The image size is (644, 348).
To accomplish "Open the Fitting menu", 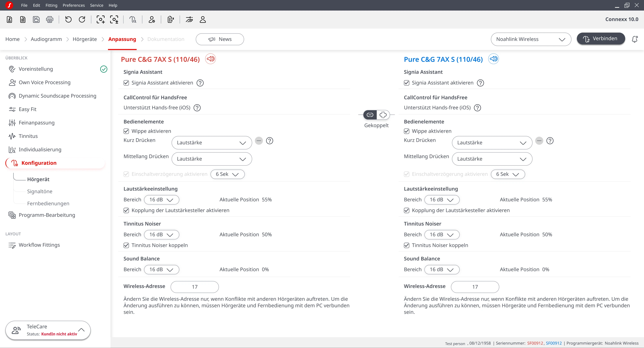I will [x=51, y=5].
